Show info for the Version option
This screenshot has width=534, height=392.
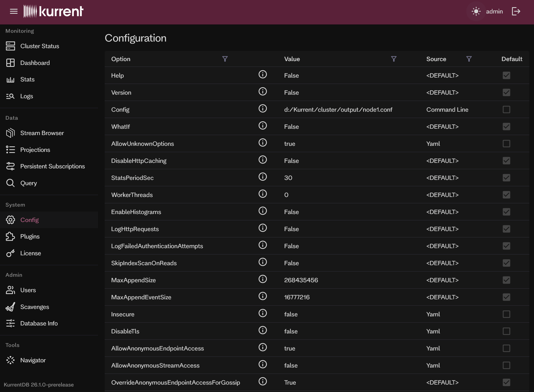point(263,91)
